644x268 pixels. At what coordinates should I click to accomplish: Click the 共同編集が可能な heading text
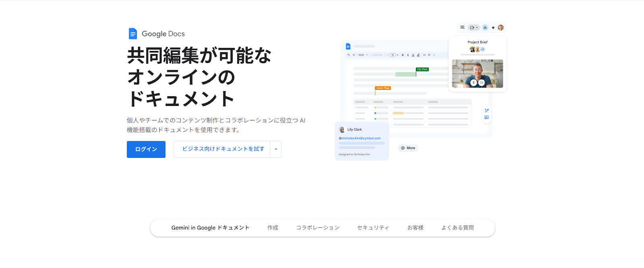pos(199,56)
